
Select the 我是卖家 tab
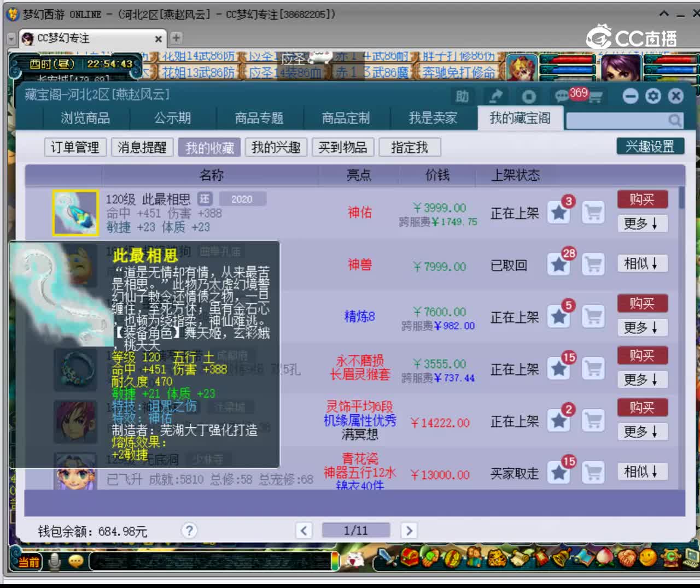(433, 118)
